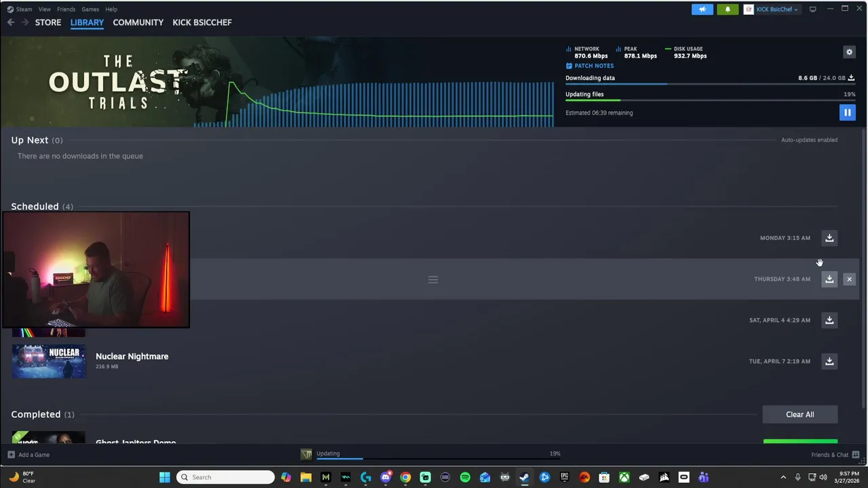This screenshot has height=488, width=868.
Task: Click Add a Game
Action: pos(28,455)
